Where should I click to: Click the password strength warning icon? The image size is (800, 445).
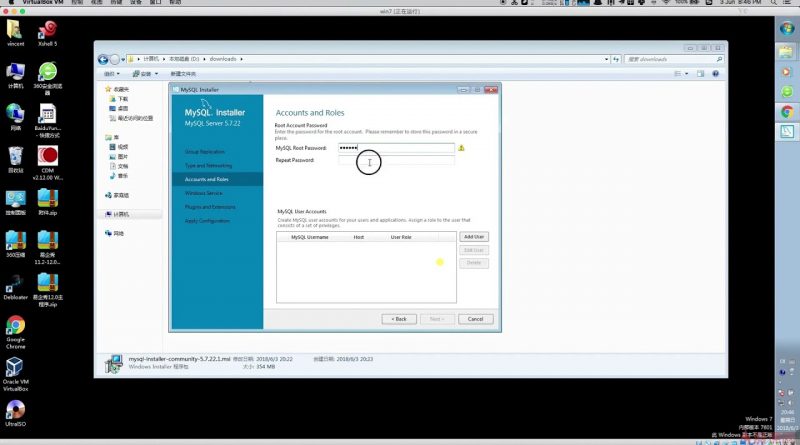(x=461, y=148)
